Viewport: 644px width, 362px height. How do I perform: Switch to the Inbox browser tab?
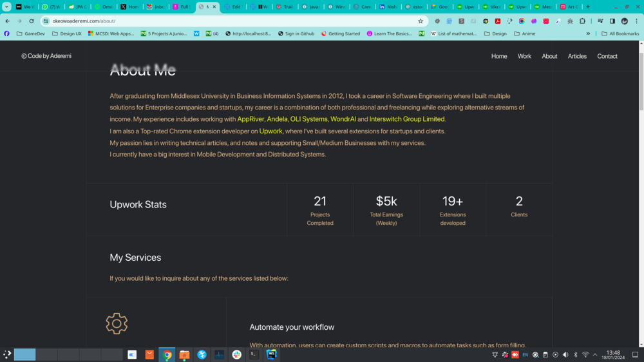pyautogui.click(x=156, y=6)
